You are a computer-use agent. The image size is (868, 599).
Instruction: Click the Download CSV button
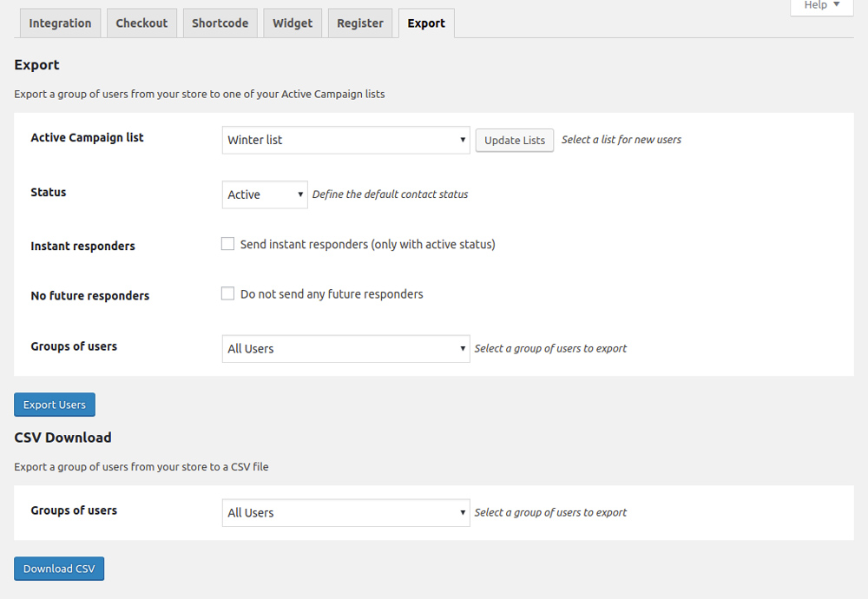pyautogui.click(x=59, y=569)
